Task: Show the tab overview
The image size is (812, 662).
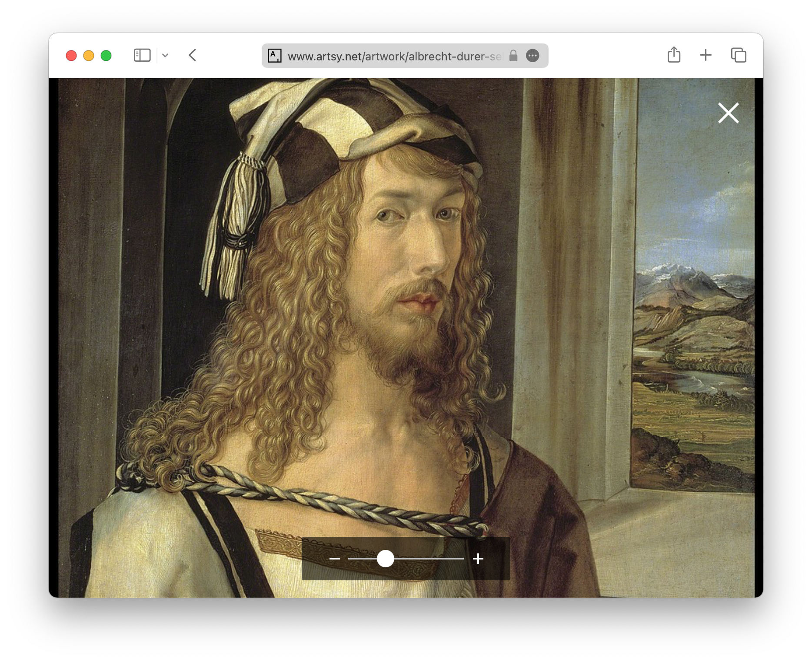Action: coord(739,55)
